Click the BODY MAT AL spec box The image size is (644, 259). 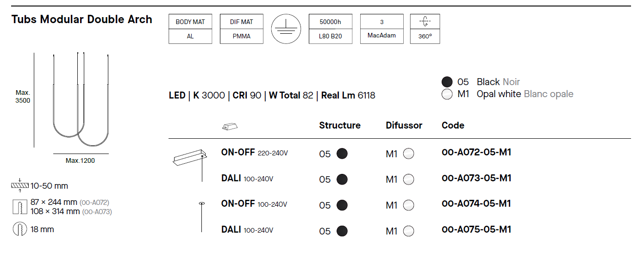click(x=190, y=29)
